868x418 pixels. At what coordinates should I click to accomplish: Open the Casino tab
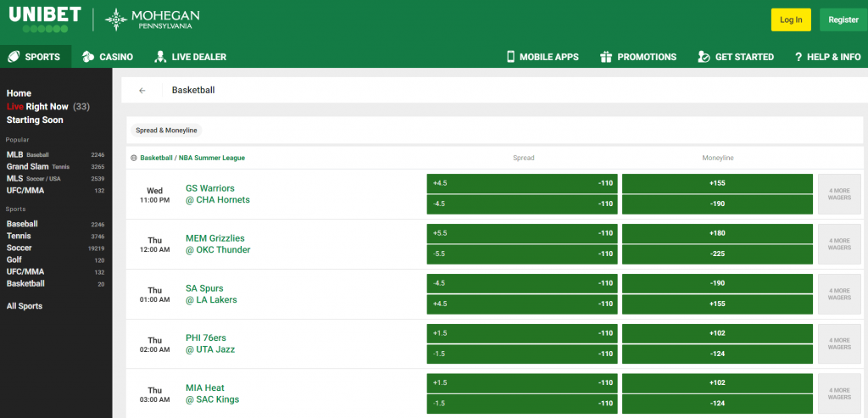click(108, 57)
